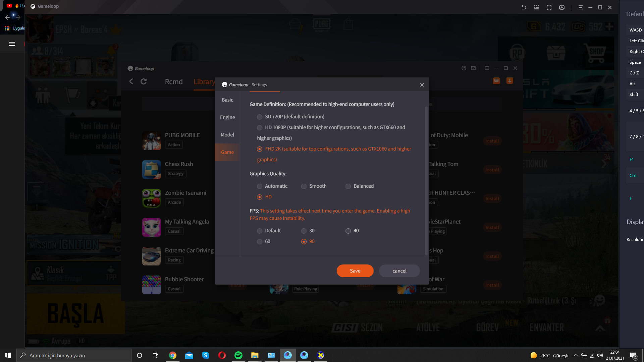Click the mail icon in Gameloop window header
644x362 pixels.
click(473, 68)
